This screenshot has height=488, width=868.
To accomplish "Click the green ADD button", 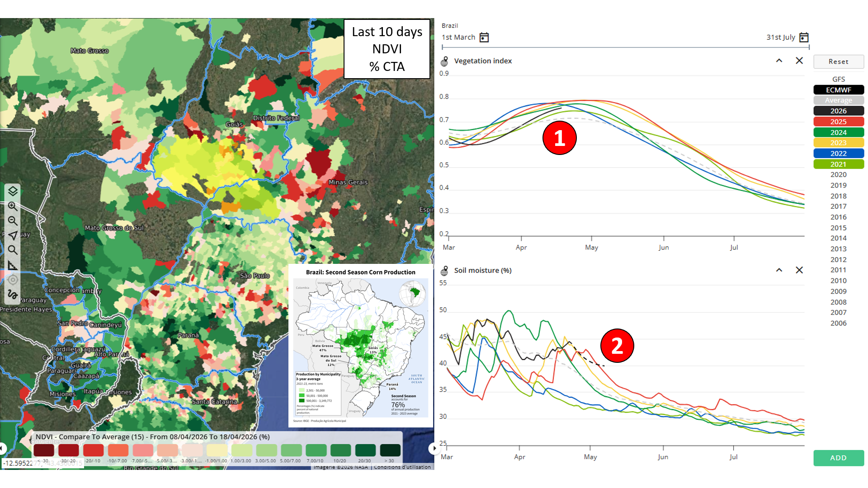I will [838, 458].
